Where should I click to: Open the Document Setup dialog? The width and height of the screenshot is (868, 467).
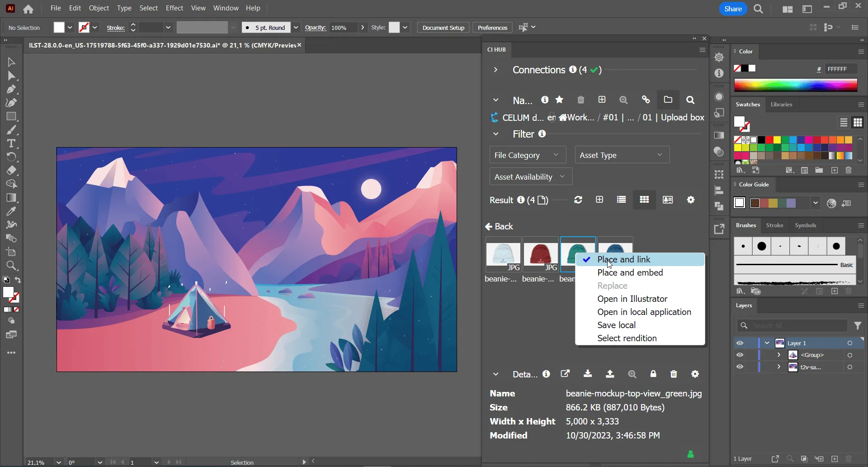(x=443, y=27)
